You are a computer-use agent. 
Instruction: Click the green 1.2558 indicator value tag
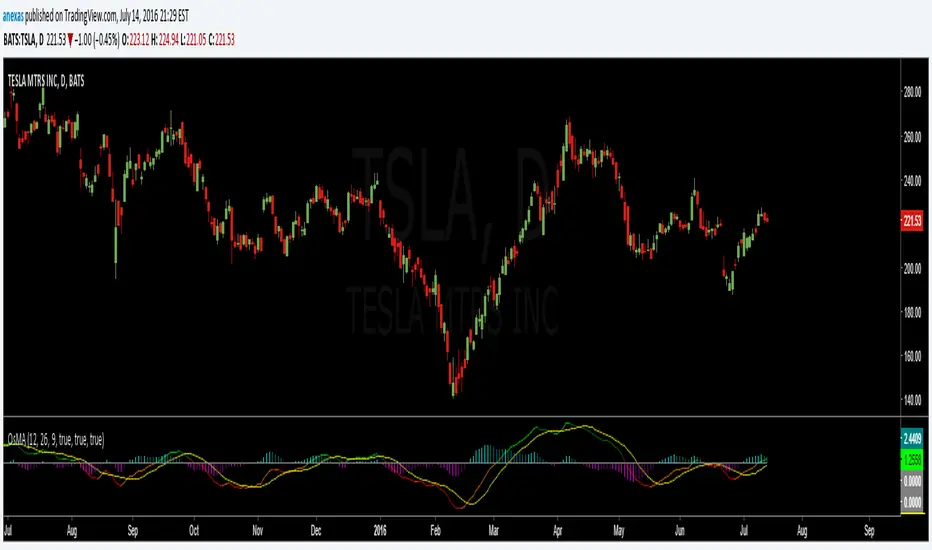click(x=912, y=460)
